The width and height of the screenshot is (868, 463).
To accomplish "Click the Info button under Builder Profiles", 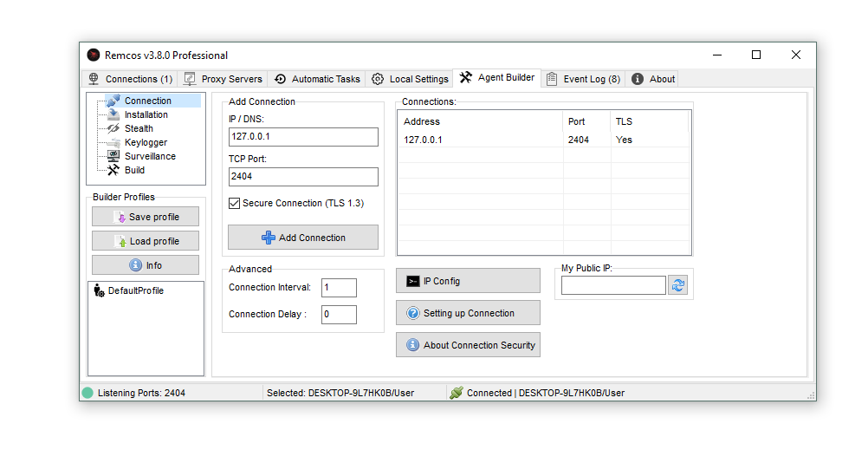I will pos(146,265).
